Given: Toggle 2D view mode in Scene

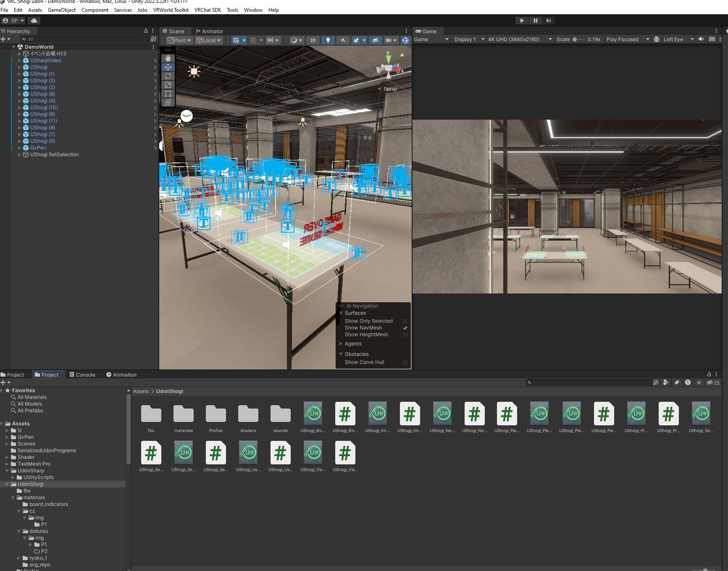Looking at the screenshot, I should click(x=313, y=40).
